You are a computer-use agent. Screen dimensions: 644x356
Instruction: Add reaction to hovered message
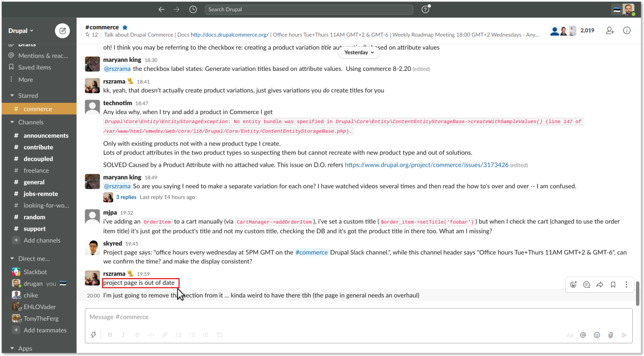(573, 285)
